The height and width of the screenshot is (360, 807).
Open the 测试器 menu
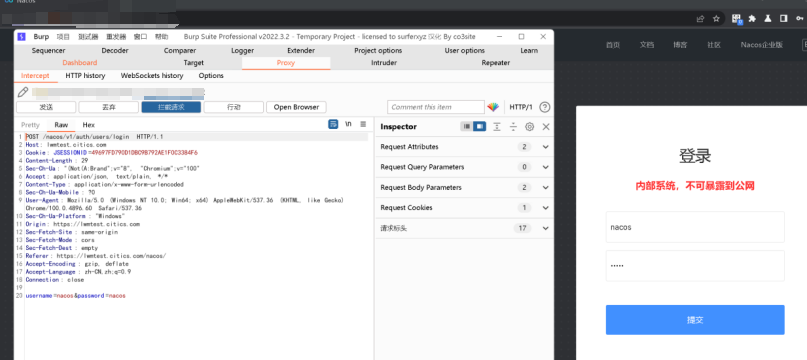[x=88, y=37]
